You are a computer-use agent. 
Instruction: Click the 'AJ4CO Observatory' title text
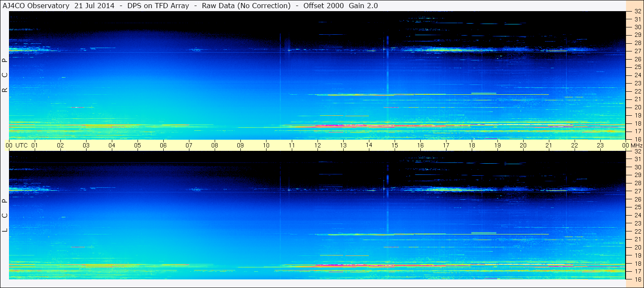tap(36, 6)
